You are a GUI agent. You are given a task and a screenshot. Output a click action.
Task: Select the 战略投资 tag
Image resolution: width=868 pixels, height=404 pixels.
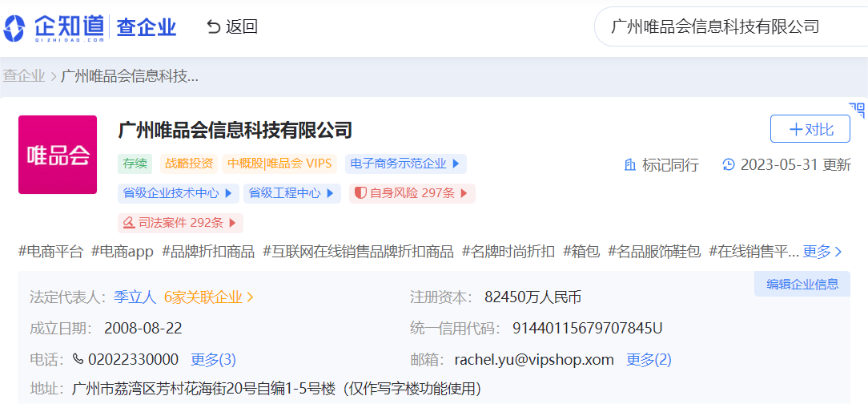pos(189,164)
